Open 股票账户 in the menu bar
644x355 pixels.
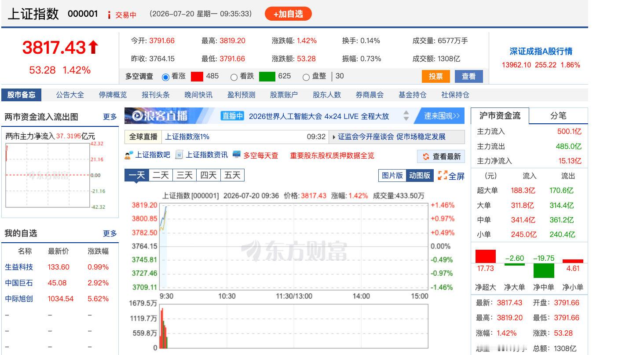[x=284, y=95]
